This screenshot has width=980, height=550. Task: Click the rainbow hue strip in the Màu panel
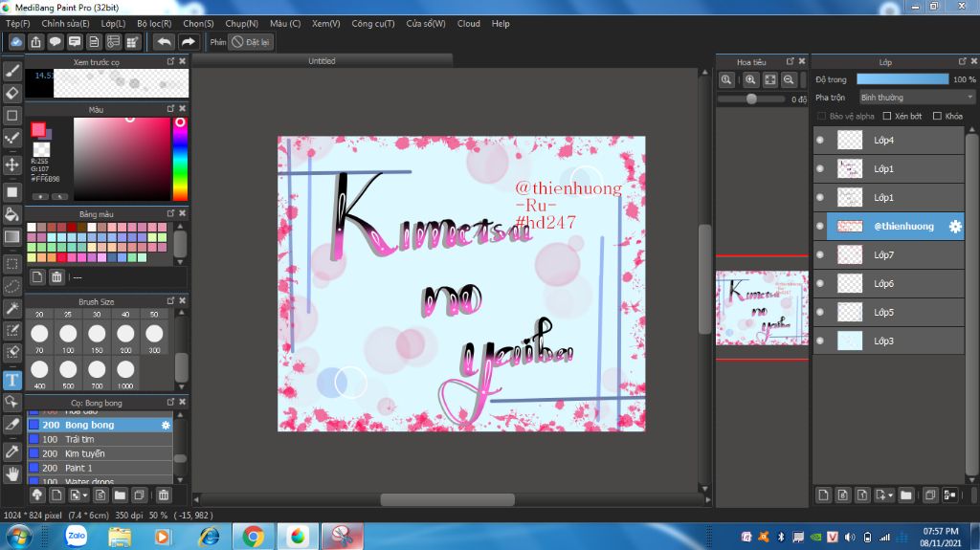(x=180, y=158)
